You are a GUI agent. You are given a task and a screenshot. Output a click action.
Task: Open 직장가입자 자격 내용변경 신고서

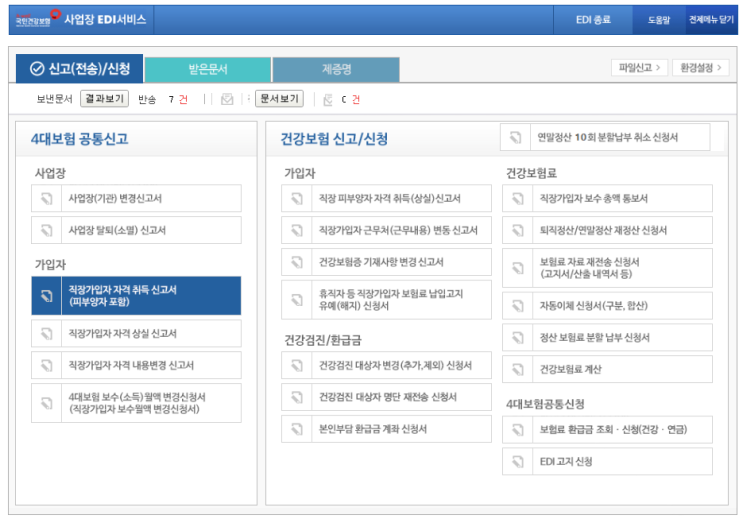tap(136, 365)
